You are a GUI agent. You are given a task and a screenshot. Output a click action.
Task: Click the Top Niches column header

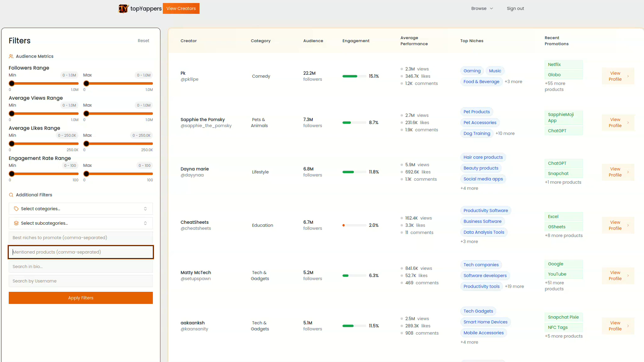click(472, 41)
